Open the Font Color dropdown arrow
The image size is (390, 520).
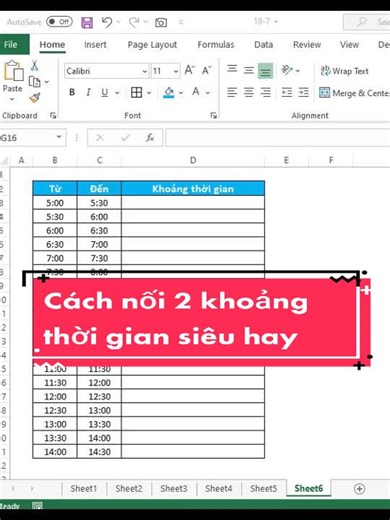point(208,93)
